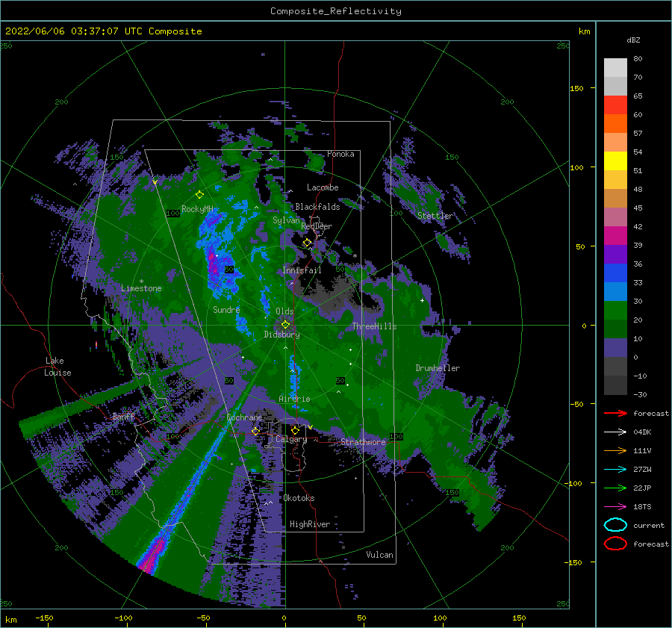The width and height of the screenshot is (672, 628).
Task: Click the Airdrie label
Action: click(x=294, y=399)
